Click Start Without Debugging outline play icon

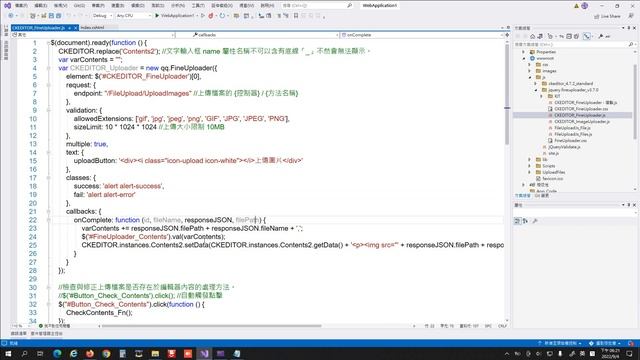click(203, 16)
